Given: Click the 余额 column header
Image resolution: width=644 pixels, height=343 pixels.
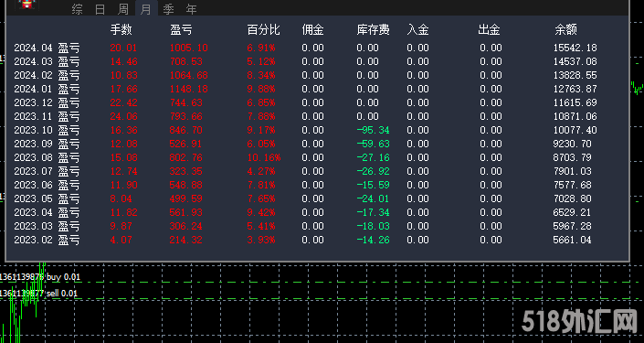Looking at the screenshot, I should (566, 29).
